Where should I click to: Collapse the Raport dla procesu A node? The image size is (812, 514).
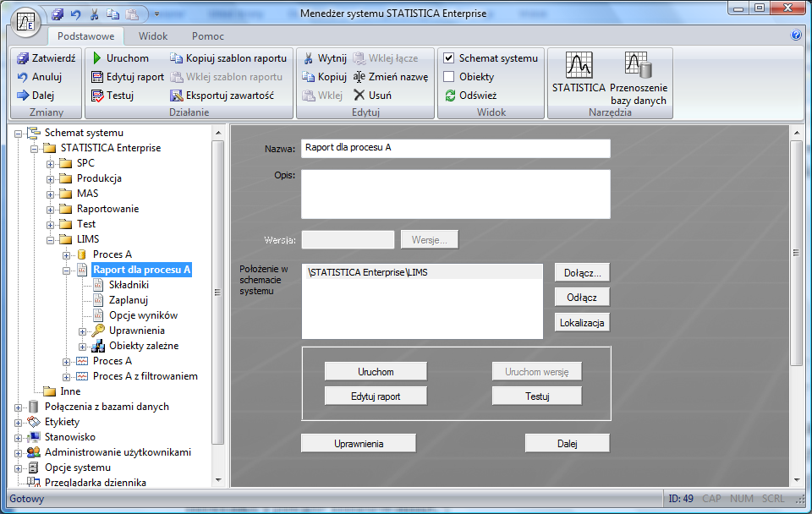[66, 271]
